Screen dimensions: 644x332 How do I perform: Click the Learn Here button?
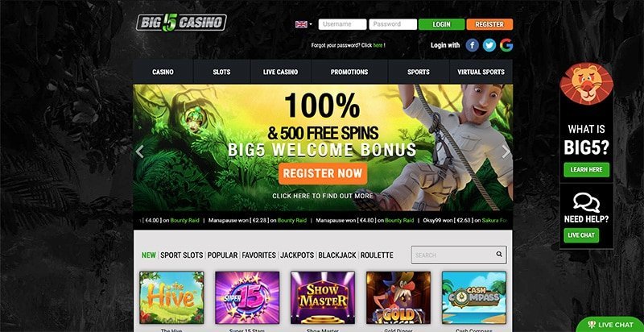(x=586, y=169)
